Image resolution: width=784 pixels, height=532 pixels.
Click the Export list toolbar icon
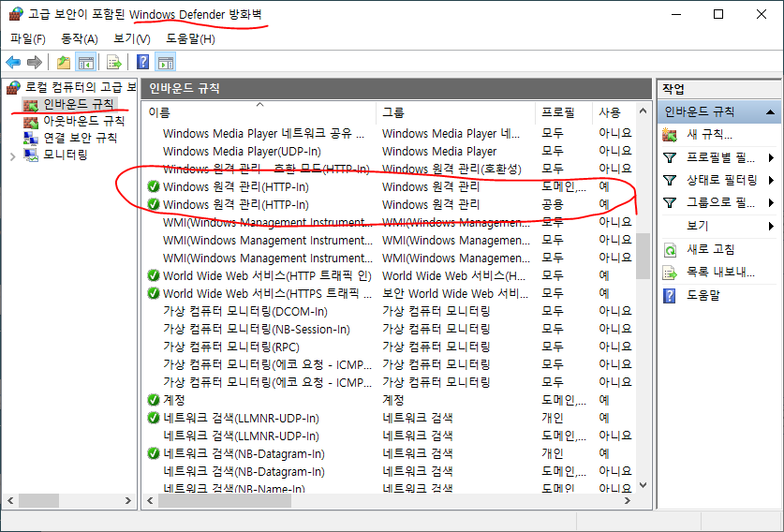114,63
